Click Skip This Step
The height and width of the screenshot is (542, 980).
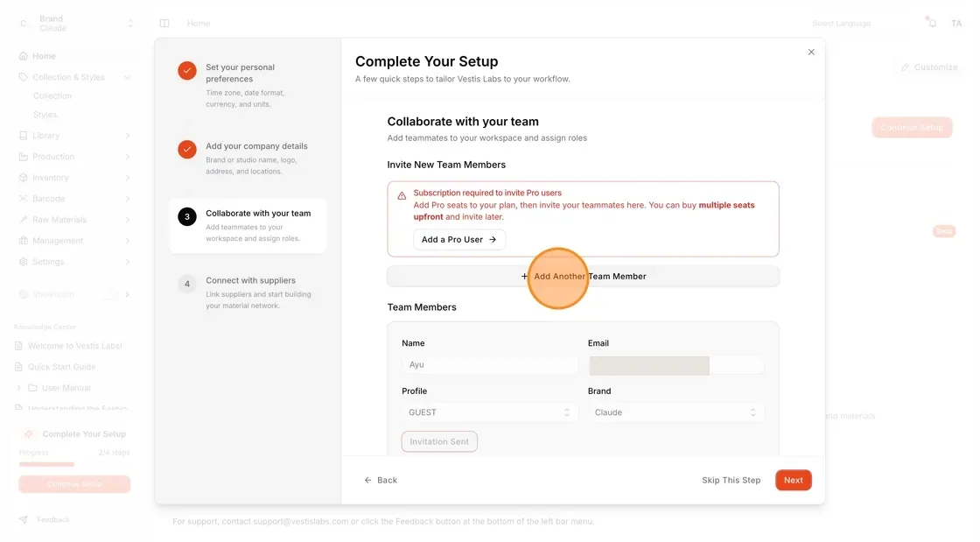(731, 480)
